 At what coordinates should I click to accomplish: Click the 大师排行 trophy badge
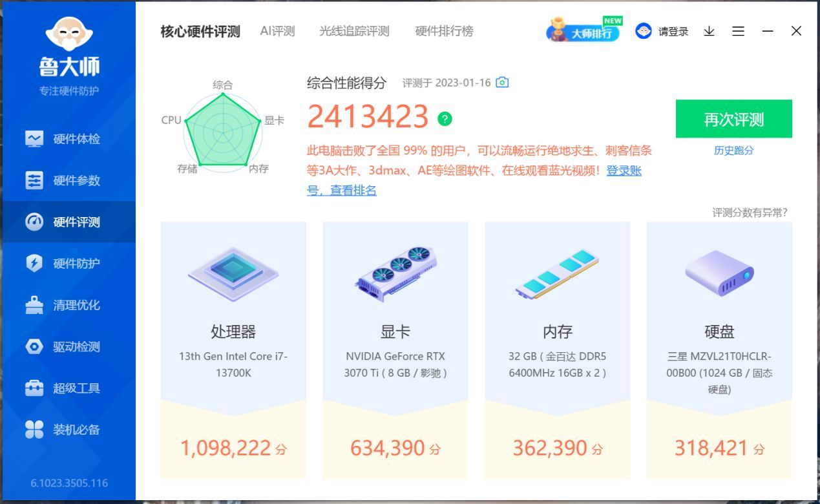[583, 30]
